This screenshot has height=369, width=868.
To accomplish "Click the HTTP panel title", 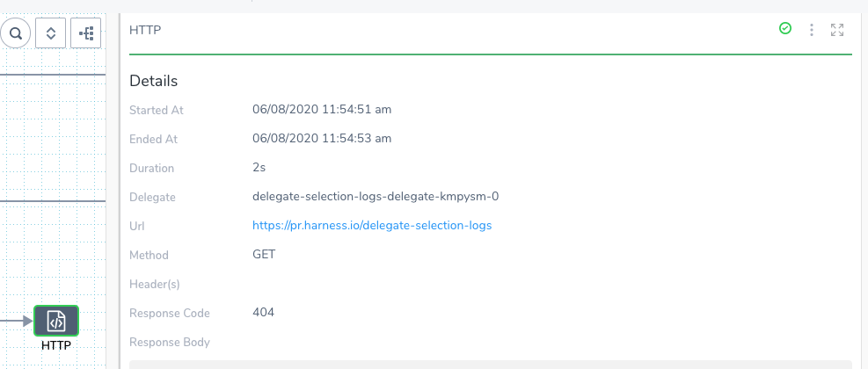I will (x=145, y=30).
